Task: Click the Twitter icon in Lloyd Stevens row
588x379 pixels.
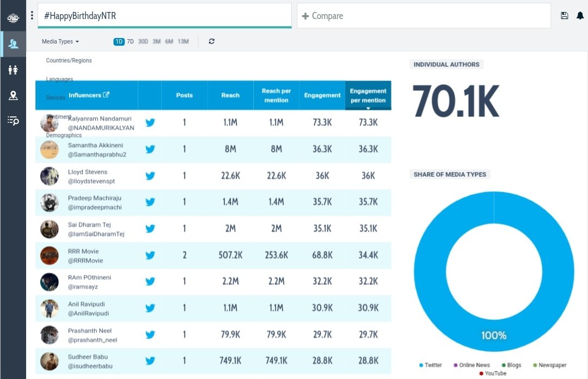Action: click(150, 176)
